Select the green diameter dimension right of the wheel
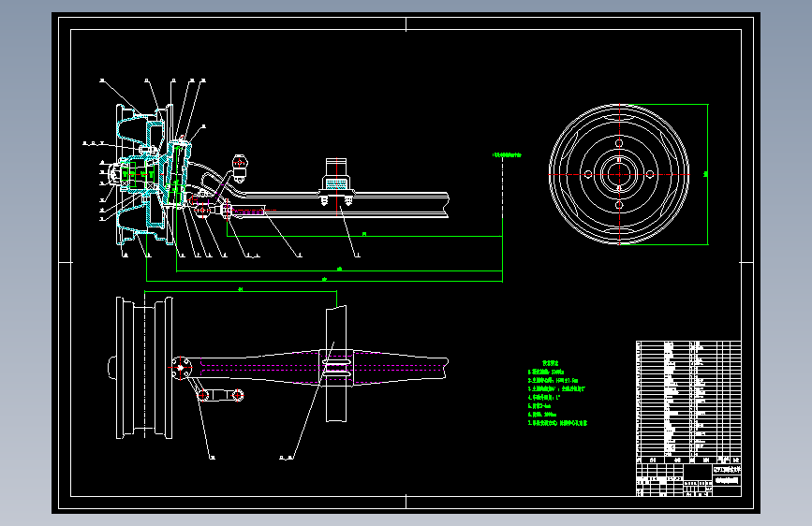The width and height of the screenshot is (812, 526). (705, 174)
